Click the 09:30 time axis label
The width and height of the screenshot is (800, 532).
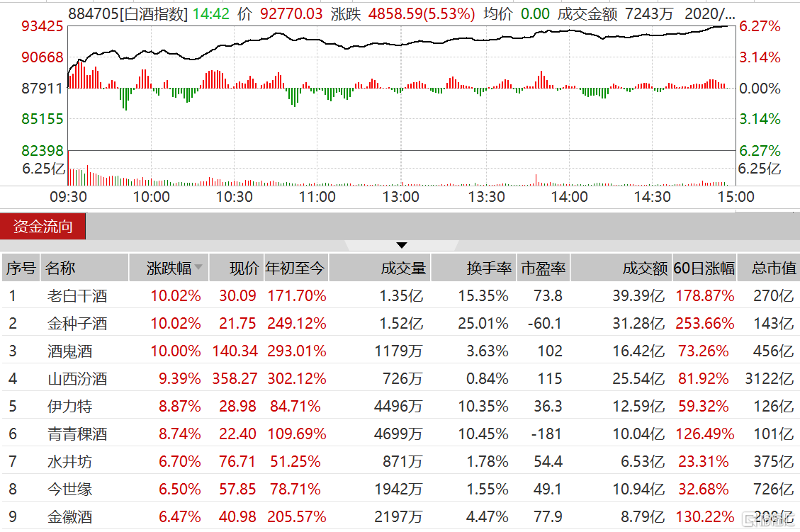pos(68,197)
